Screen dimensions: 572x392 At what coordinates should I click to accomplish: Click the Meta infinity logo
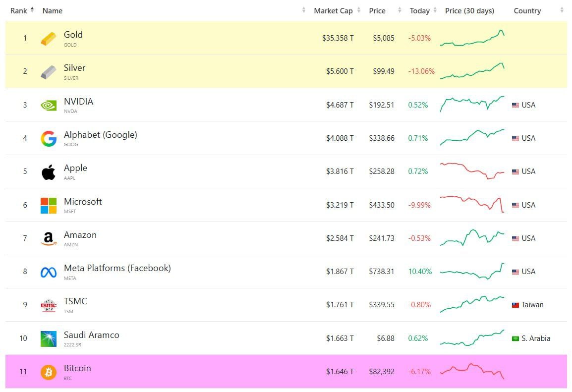tap(48, 271)
